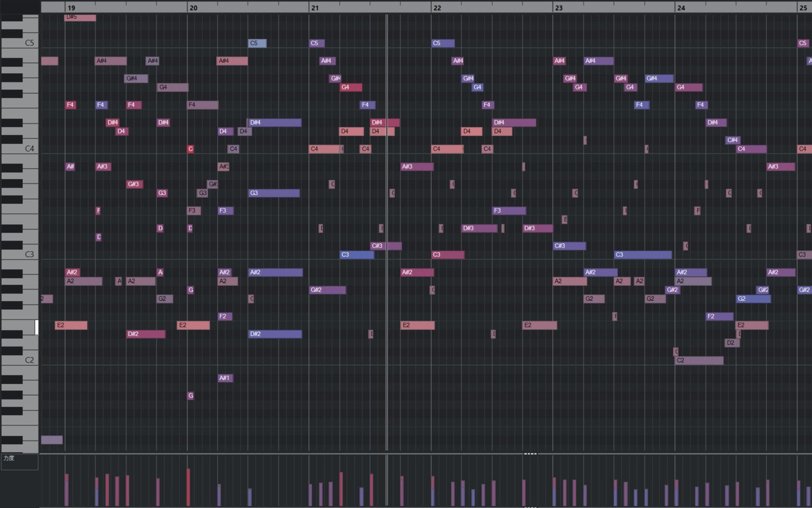This screenshot has height=508, width=812.
Task: Select the long G4 note in bar 19
Action: point(173,87)
